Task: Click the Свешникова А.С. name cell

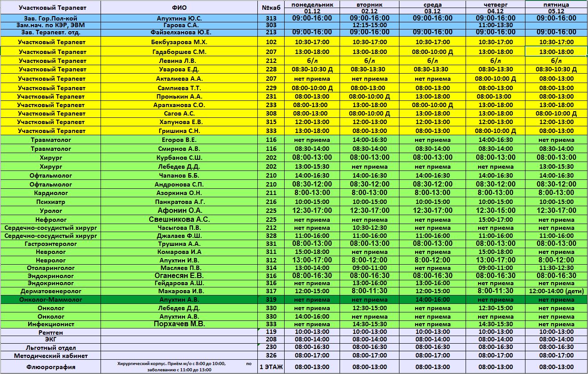Action: pyautogui.click(x=179, y=220)
